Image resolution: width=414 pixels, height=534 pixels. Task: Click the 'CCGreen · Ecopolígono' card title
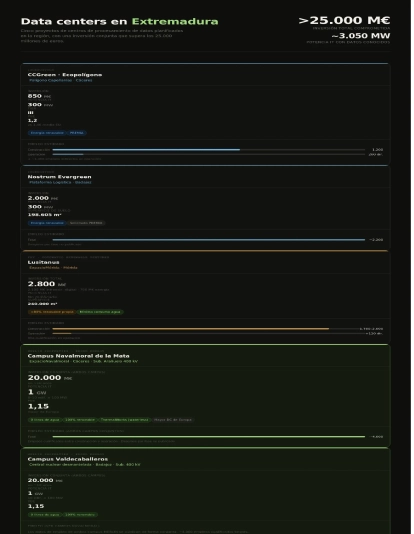coord(65,75)
